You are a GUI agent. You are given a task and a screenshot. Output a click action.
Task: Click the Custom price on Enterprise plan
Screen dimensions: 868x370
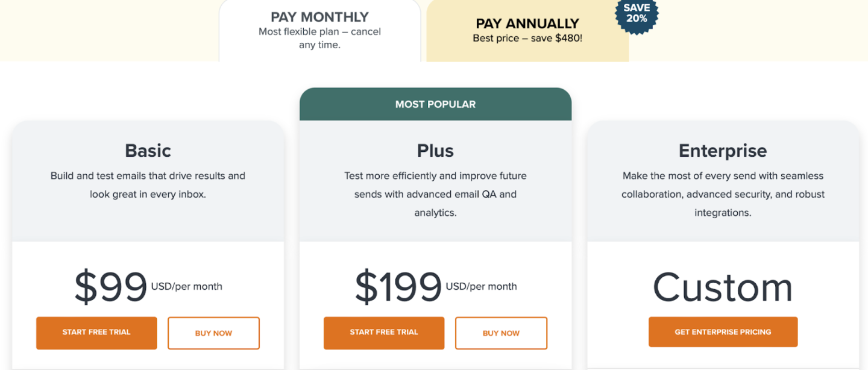[722, 288]
